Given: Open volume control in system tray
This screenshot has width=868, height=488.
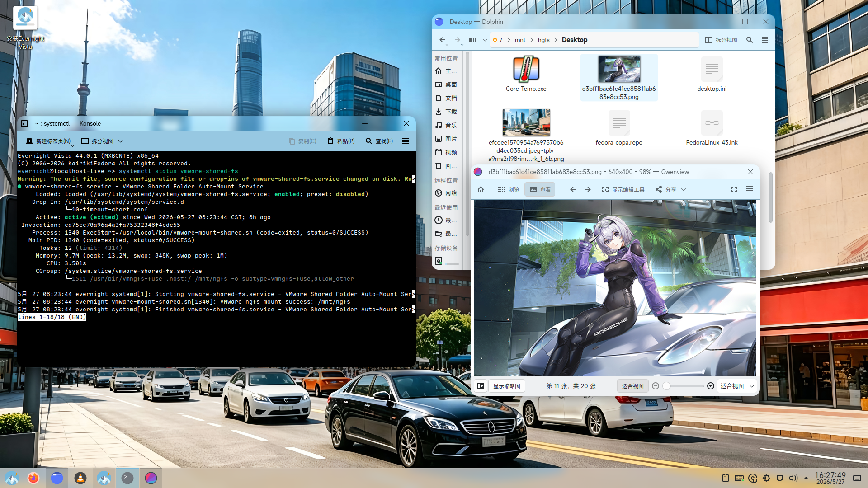Looking at the screenshot, I should point(793,478).
